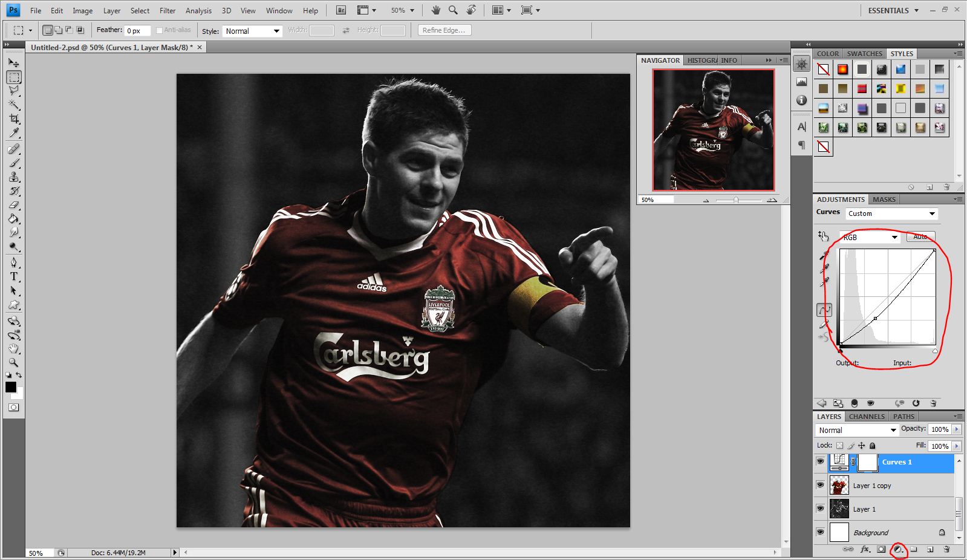The width and height of the screenshot is (967, 560).
Task: Switch to the Channels tab
Action: 867,416
